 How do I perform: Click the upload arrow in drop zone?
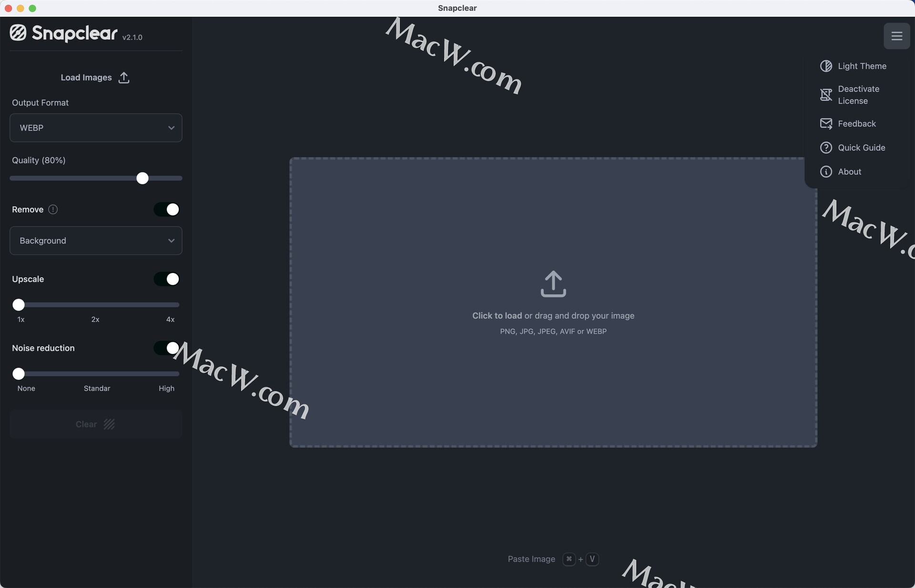click(553, 284)
